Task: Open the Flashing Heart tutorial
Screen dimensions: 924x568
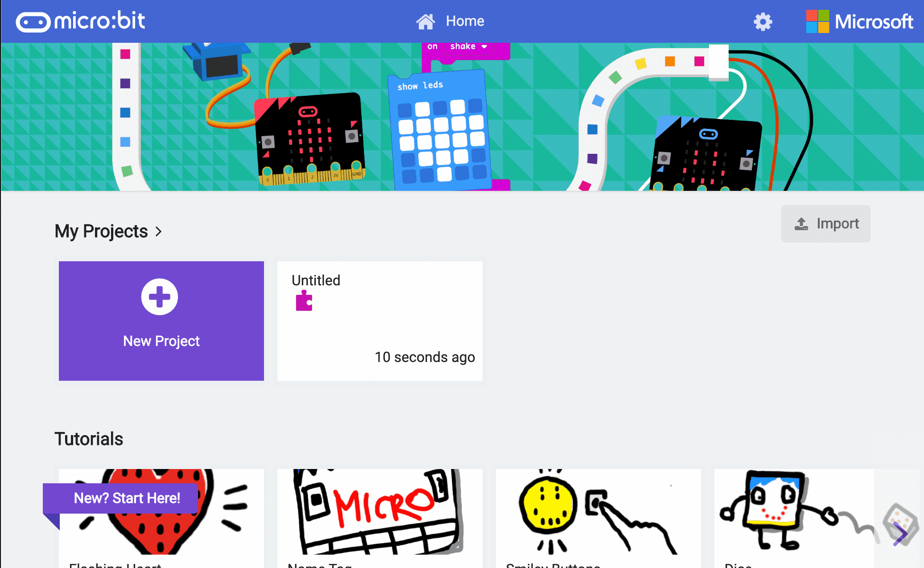Action: 161,518
